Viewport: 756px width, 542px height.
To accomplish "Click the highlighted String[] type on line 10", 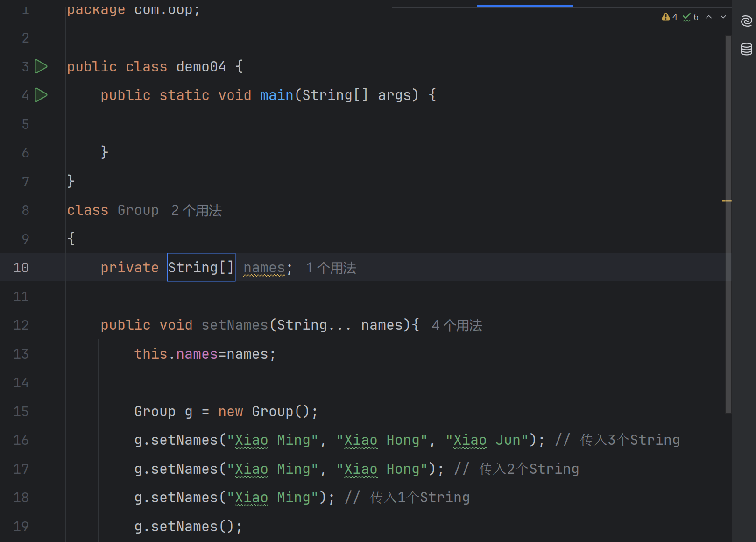I will tap(201, 267).
